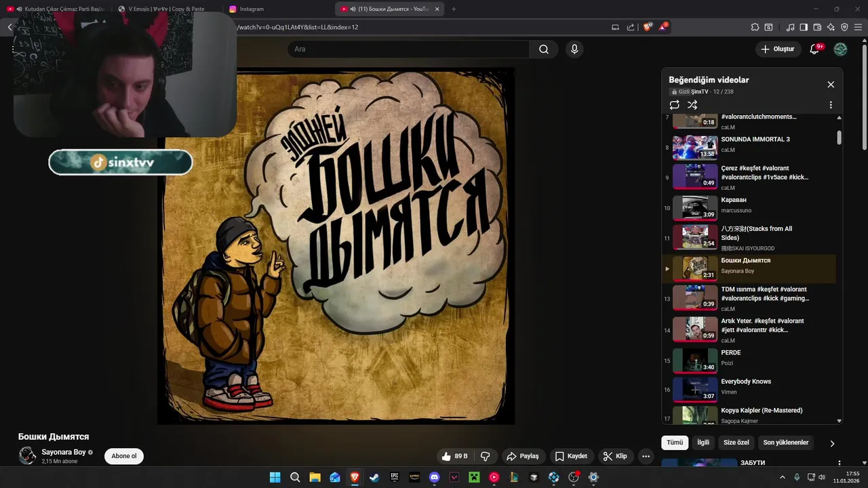The image size is (868, 488).
Task: Open the browser extensions puzzle icon
Action: pyautogui.click(x=755, y=27)
